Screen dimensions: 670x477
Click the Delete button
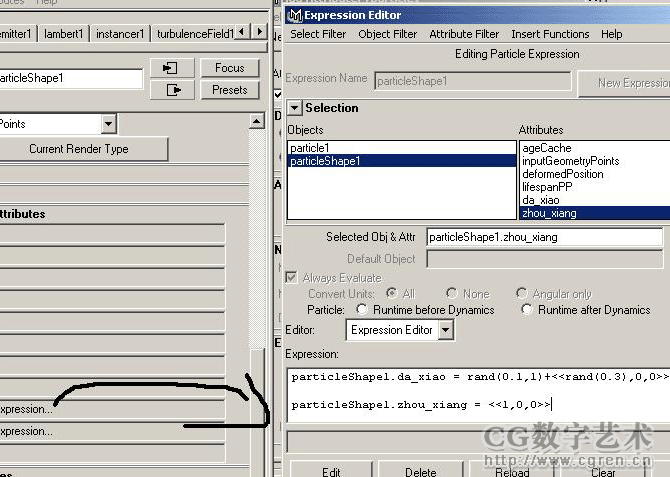[420, 470]
